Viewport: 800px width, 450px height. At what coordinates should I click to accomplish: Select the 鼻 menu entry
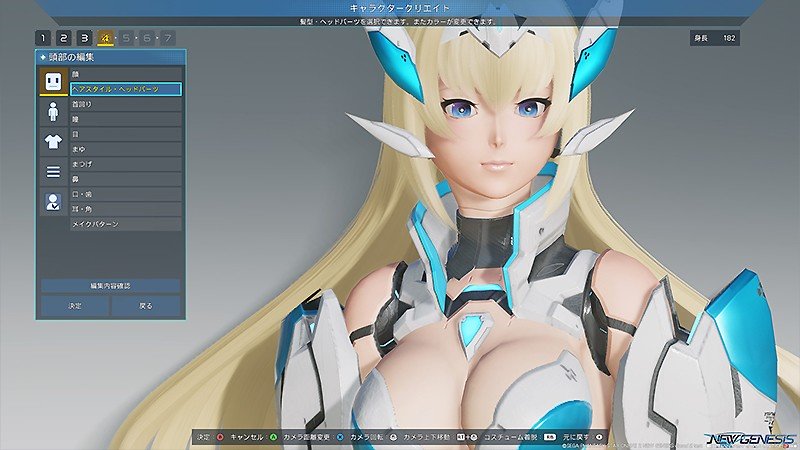click(x=126, y=179)
